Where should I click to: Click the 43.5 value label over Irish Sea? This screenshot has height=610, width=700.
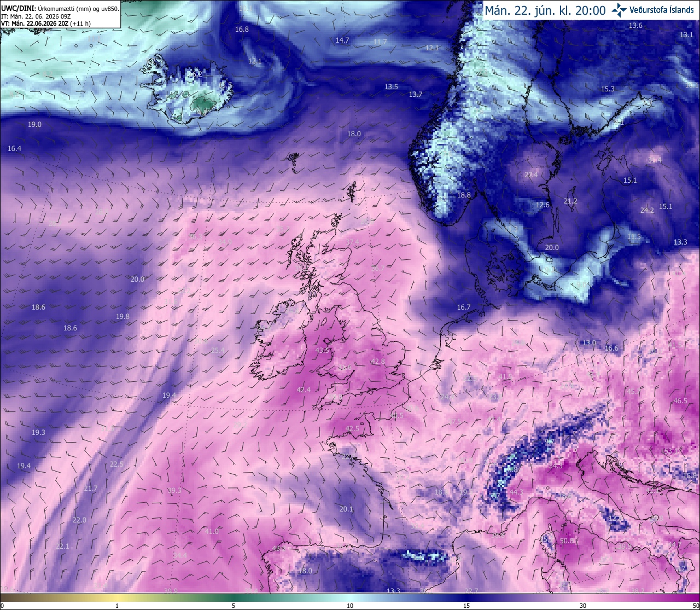click(323, 350)
